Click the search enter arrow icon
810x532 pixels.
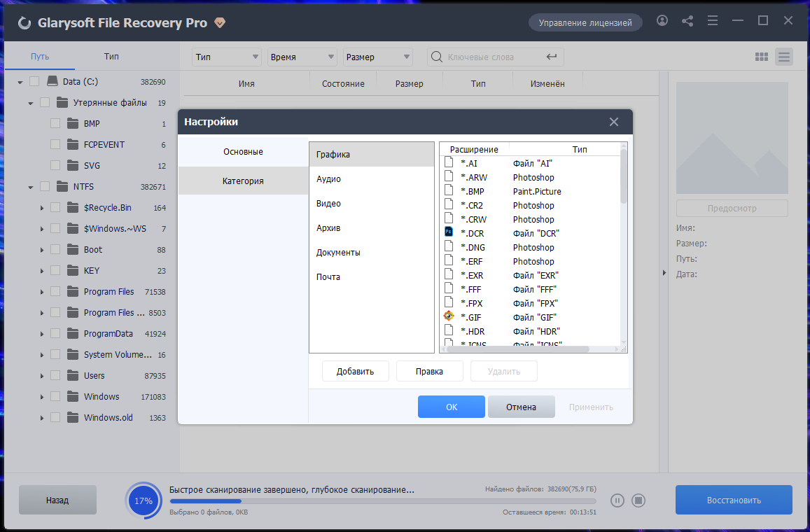(x=552, y=57)
